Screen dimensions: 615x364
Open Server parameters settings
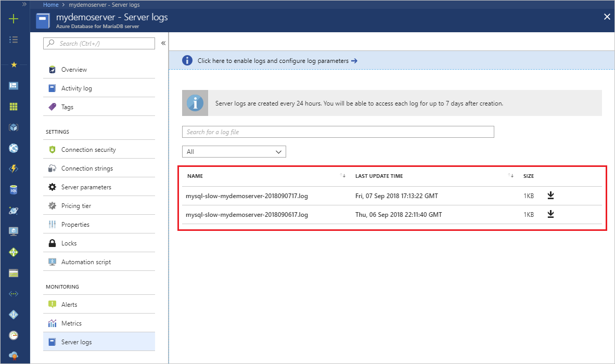[x=99, y=187]
